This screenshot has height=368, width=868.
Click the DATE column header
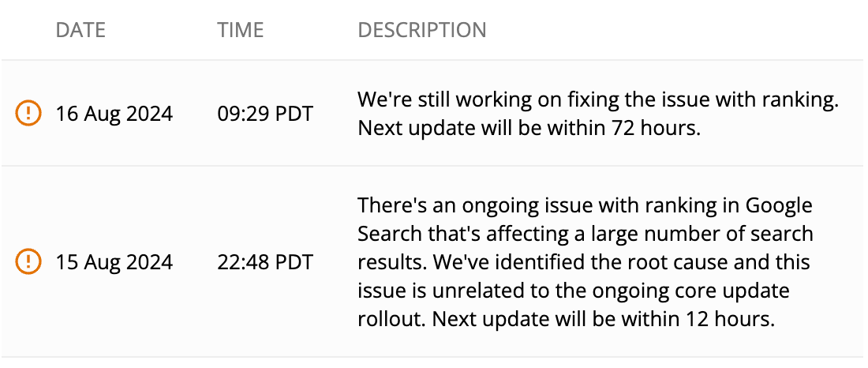tap(80, 31)
